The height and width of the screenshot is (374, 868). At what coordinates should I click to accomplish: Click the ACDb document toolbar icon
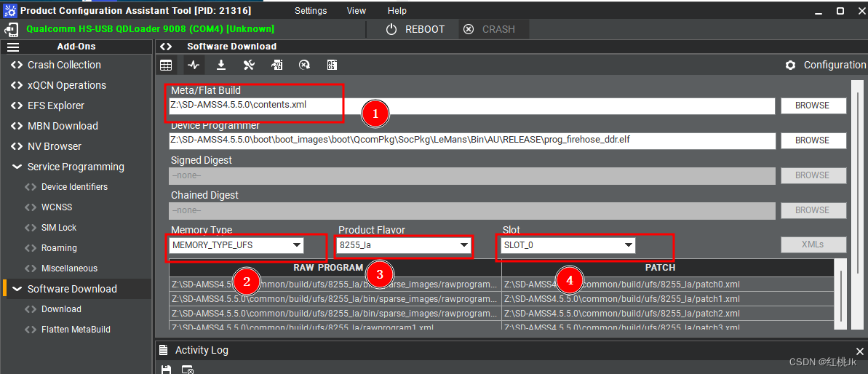(332, 65)
